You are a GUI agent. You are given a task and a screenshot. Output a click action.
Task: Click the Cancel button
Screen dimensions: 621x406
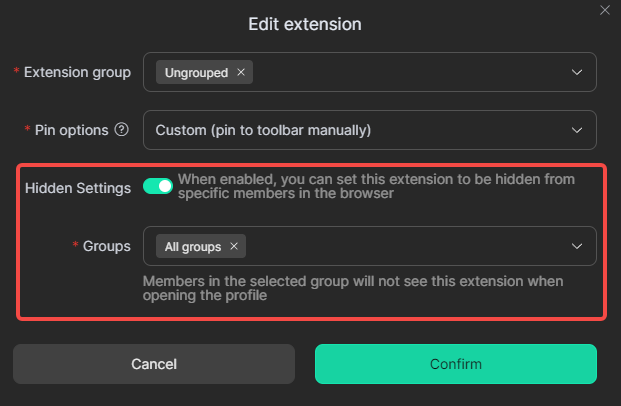click(154, 364)
